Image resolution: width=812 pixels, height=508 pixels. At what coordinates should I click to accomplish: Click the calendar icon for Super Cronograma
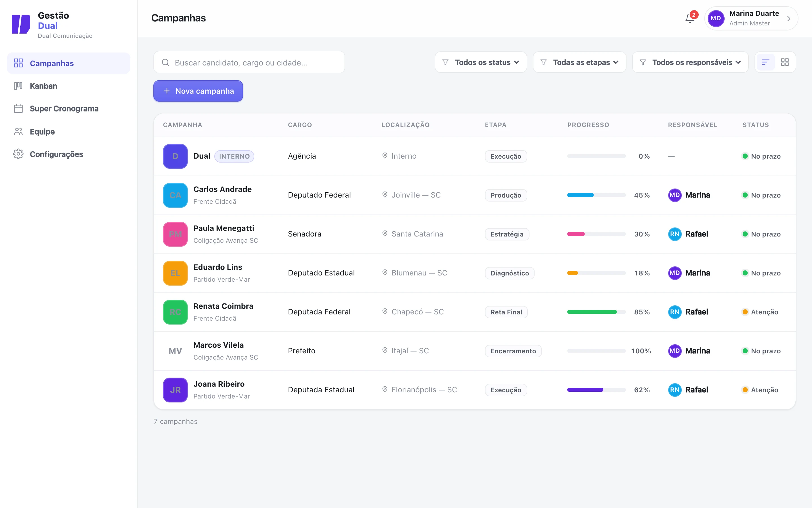tap(18, 109)
